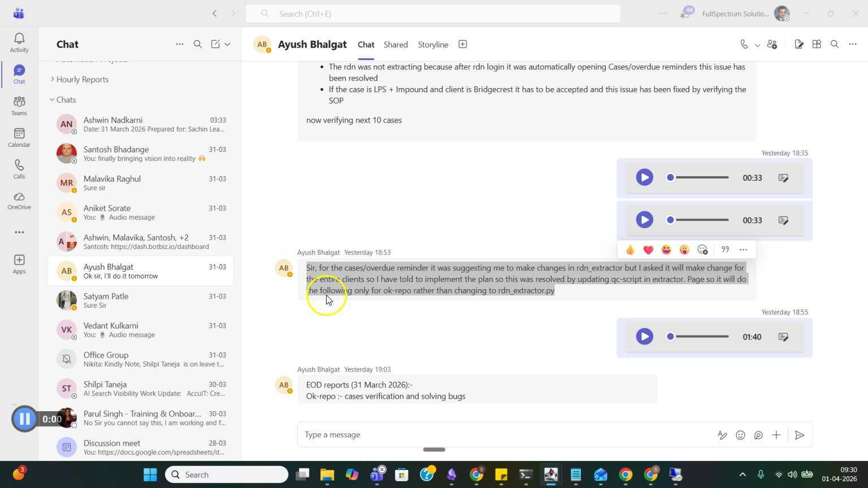Image resolution: width=868 pixels, height=488 pixels.
Task: Show more apps via the rail ellipsis
Action: (19, 232)
